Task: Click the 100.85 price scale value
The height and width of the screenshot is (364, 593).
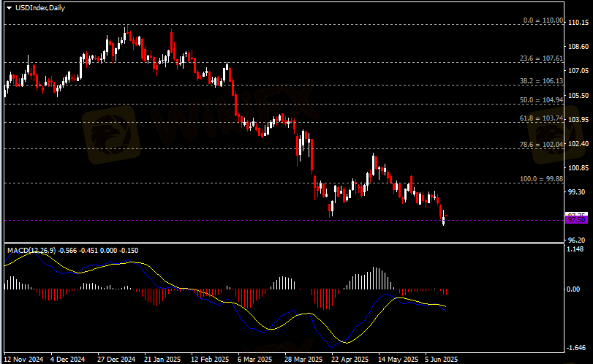Action: (x=578, y=168)
